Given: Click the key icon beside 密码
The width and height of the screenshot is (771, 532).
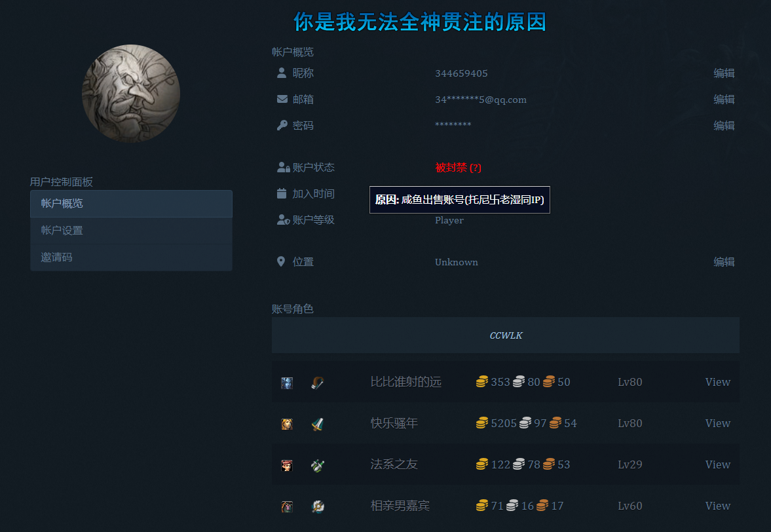Looking at the screenshot, I should [282, 126].
